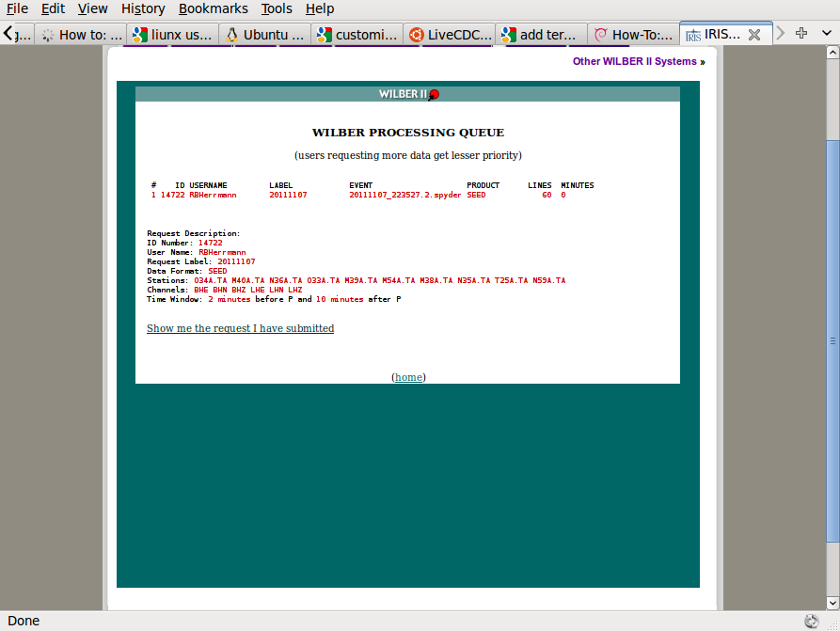Open Other WILBER II Systems link
Viewport: 840px width, 631px height.
click(639, 62)
